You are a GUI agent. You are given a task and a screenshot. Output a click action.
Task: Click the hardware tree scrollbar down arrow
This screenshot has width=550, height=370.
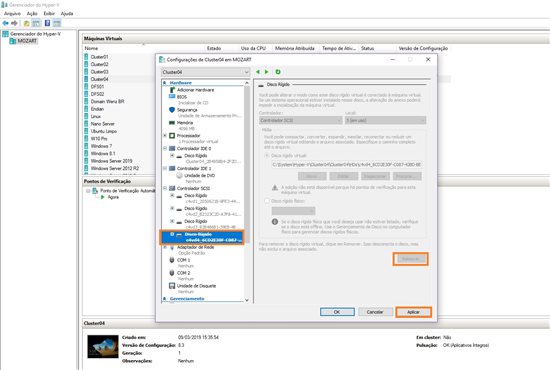pyautogui.click(x=247, y=300)
